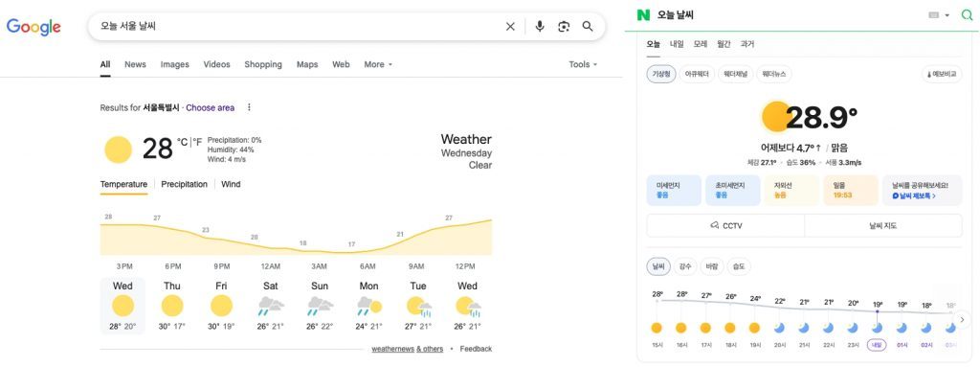
Task: Open the CCTV button
Action: 725,225
